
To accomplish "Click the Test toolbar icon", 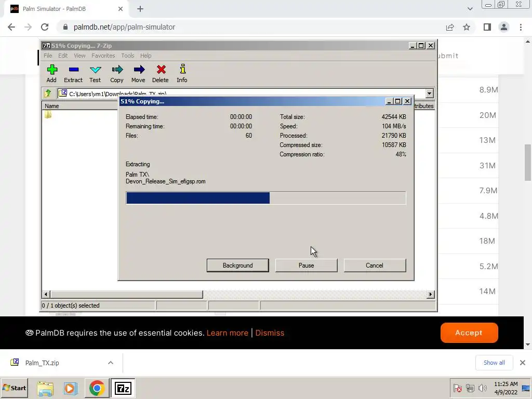I will coord(95,73).
